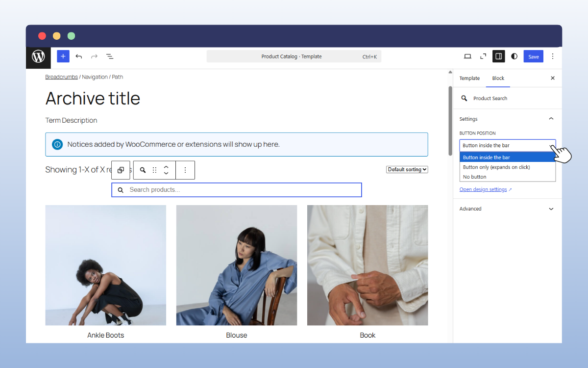Click the Save button
The image size is (588, 368).
pos(534,56)
